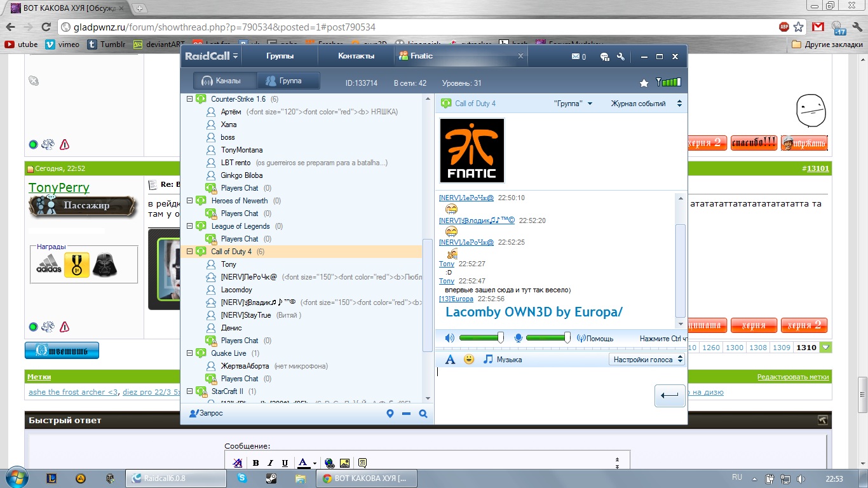Switch to the Контакты tab
Image resolution: width=868 pixels, height=488 pixels.
pyautogui.click(x=356, y=56)
